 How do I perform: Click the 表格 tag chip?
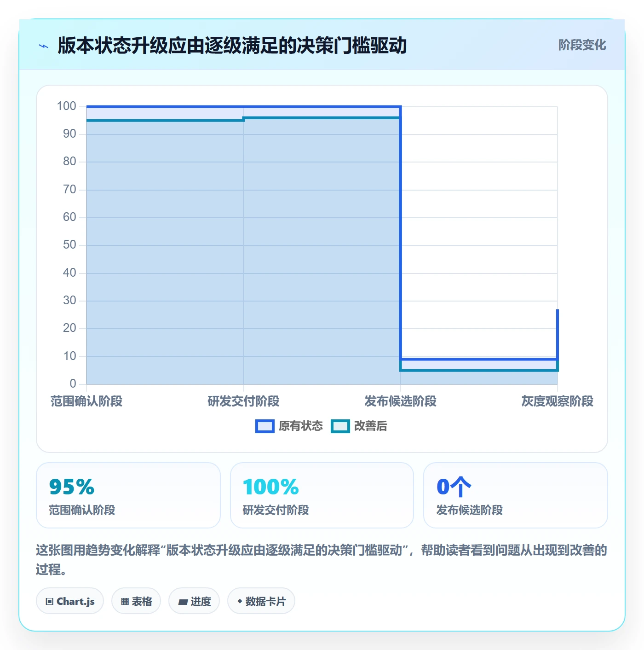coord(136,601)
